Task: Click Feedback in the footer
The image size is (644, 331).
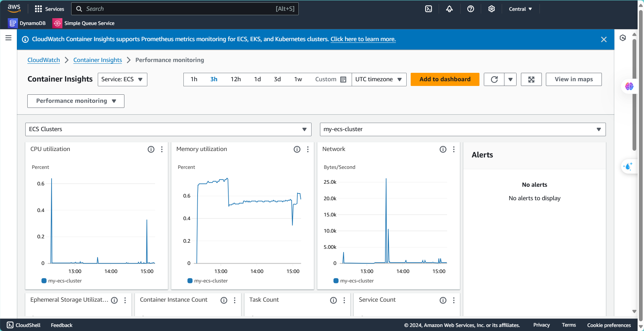Action: tap(62, 325)
